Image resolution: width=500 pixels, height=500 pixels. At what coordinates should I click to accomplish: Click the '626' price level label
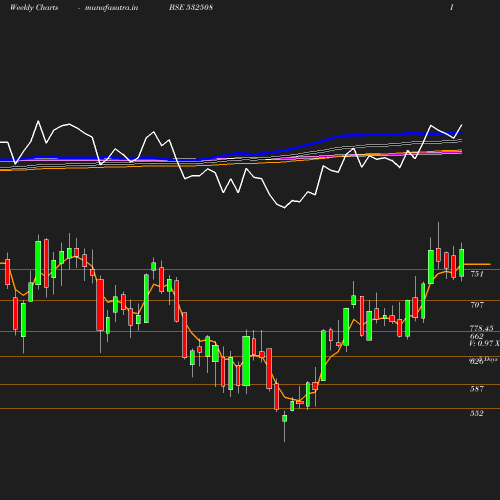point(476,361)
